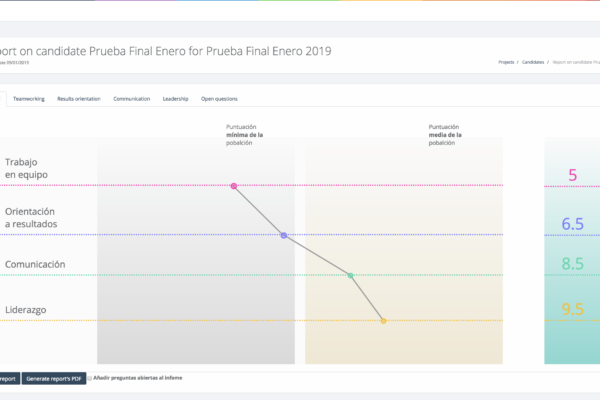
Task: Select the Communication tab
Action: [x=132, y=99]
